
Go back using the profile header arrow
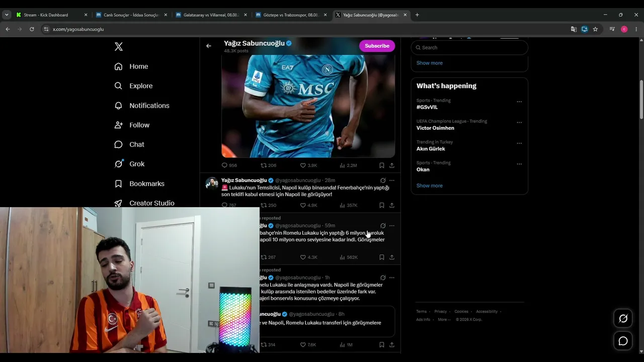pyautogui.click(x=209, y=46)
